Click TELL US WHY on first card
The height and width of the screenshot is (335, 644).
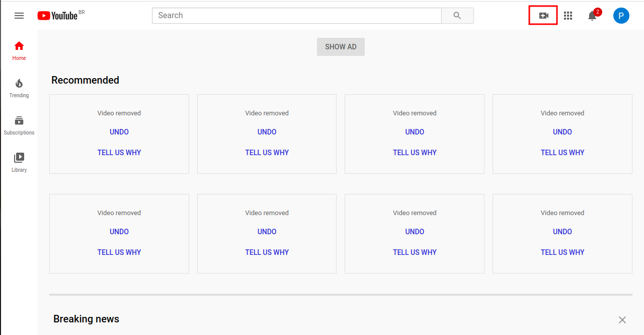coord(119,153)
